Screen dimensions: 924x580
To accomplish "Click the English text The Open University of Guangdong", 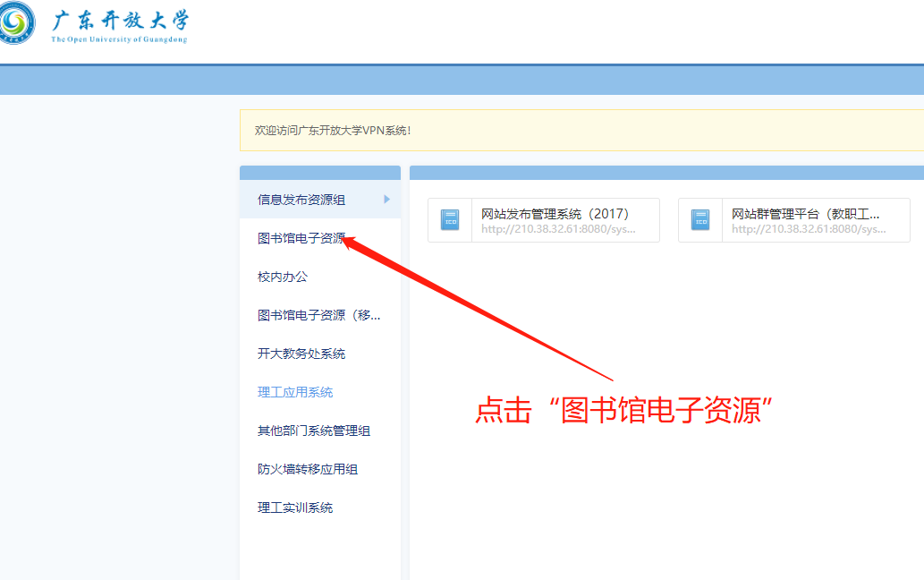I will click(x=119, y=39).
